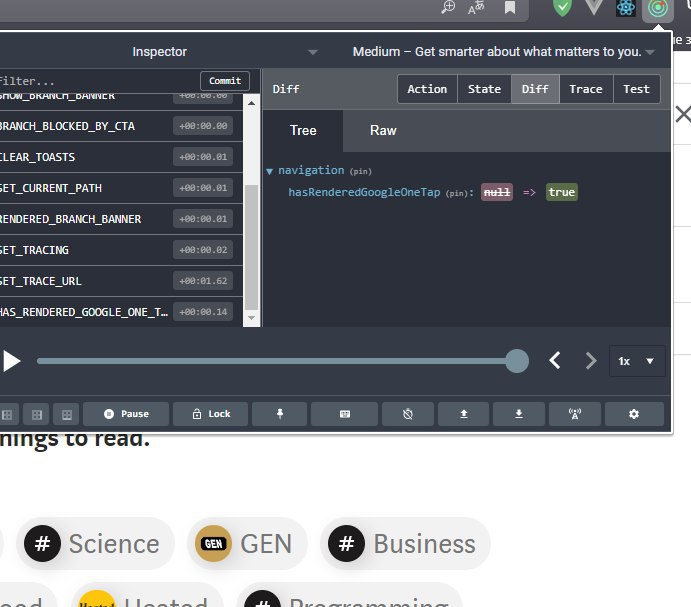Screen dimensions: 691x607
Task: Select the BRANCH_BLOCKED_BY_CTA action
Action: click(x=121, y=126)
